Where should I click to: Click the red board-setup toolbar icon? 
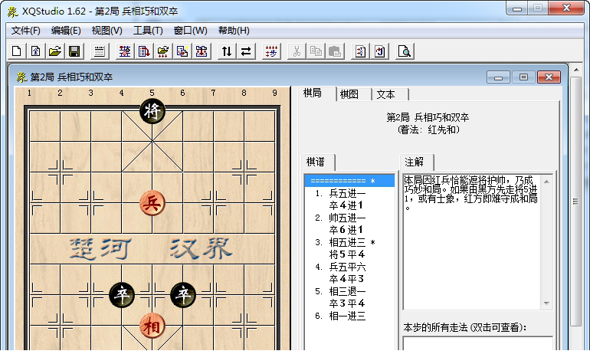125,51
